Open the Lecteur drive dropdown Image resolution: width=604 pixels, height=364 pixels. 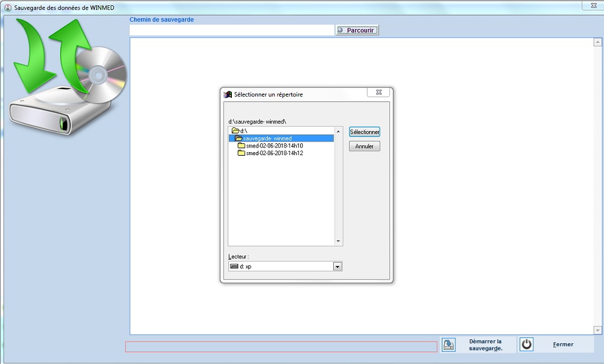[337, 267]
